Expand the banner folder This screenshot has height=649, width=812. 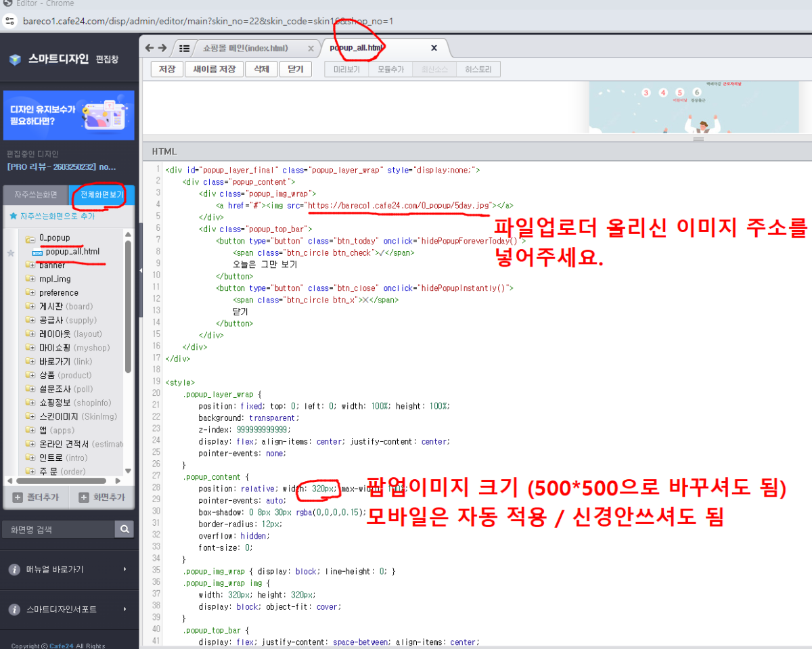[30, 265]
